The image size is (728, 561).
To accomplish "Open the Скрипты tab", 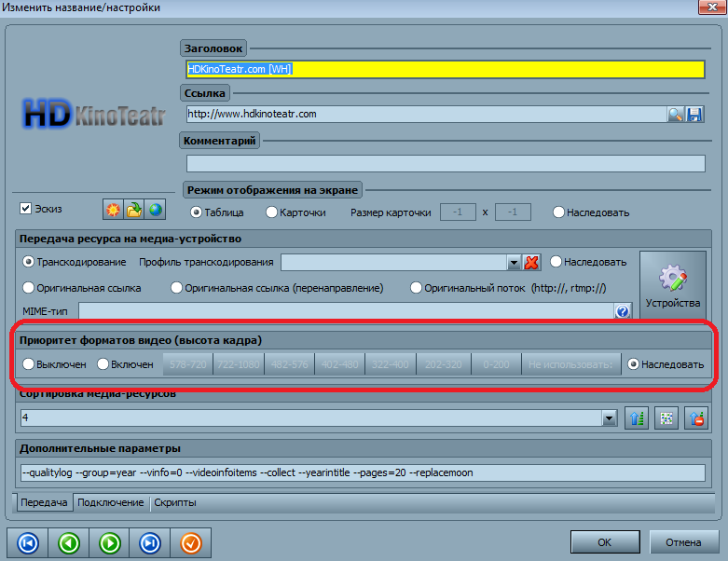I will tap(174, 502).
